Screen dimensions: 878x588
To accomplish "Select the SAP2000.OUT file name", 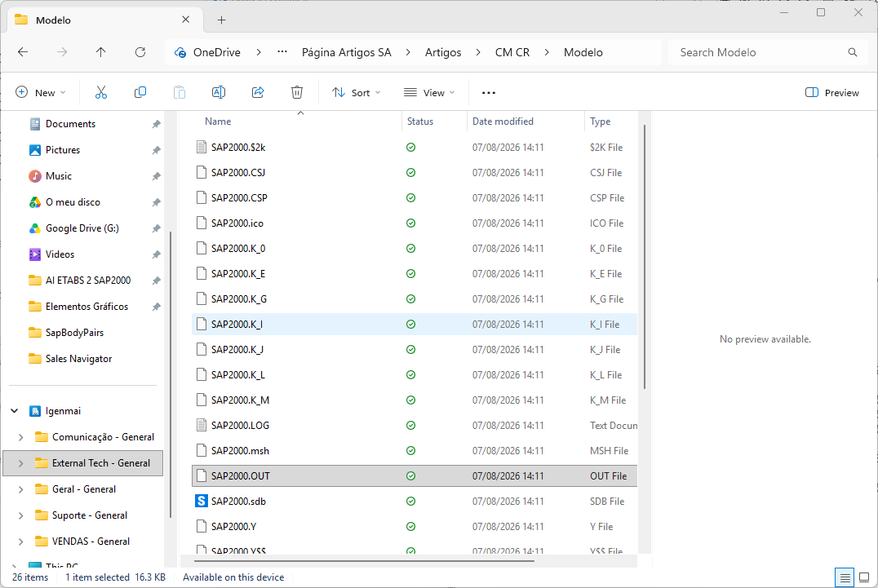I will tap(240, 476).
